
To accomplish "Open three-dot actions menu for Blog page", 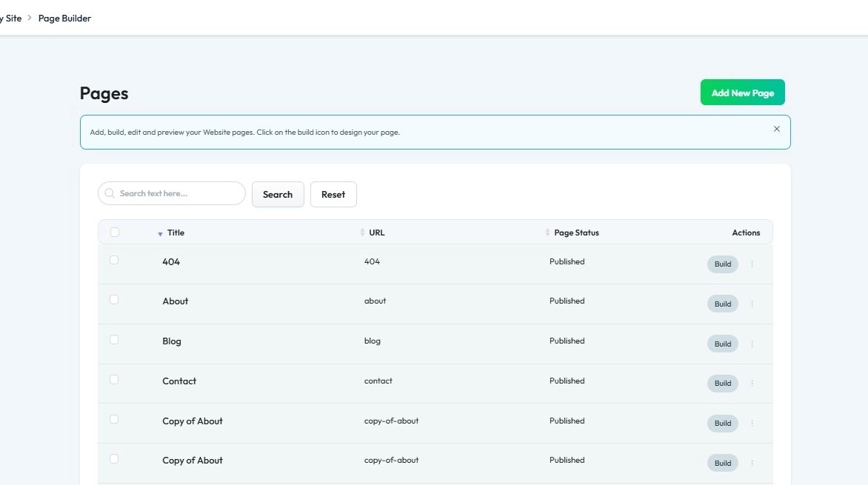I will [x=752, y=344].
